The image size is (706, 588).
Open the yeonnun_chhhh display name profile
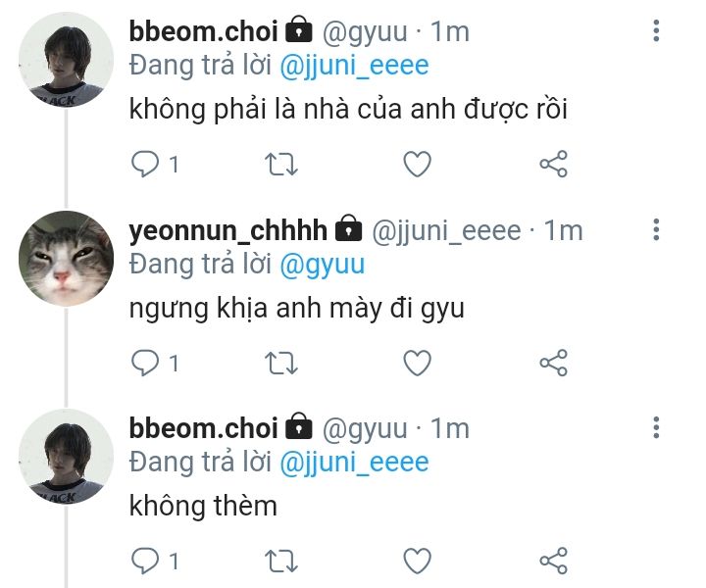pos(227,230)
